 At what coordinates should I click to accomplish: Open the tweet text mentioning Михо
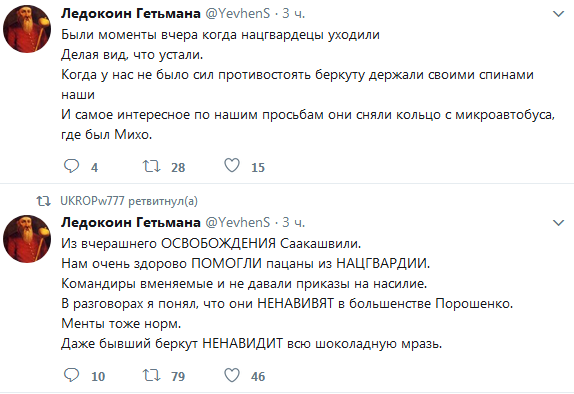tap(308, 85)
